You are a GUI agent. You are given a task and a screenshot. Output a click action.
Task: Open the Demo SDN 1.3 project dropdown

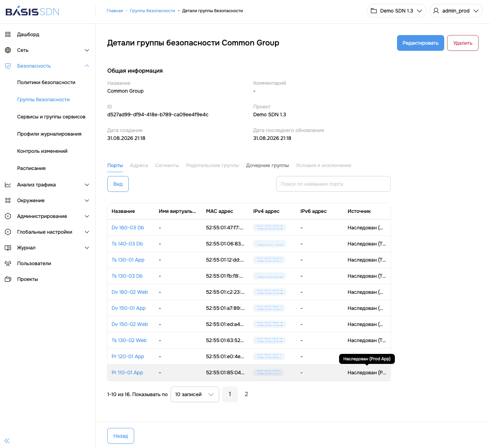pos(396,11)
